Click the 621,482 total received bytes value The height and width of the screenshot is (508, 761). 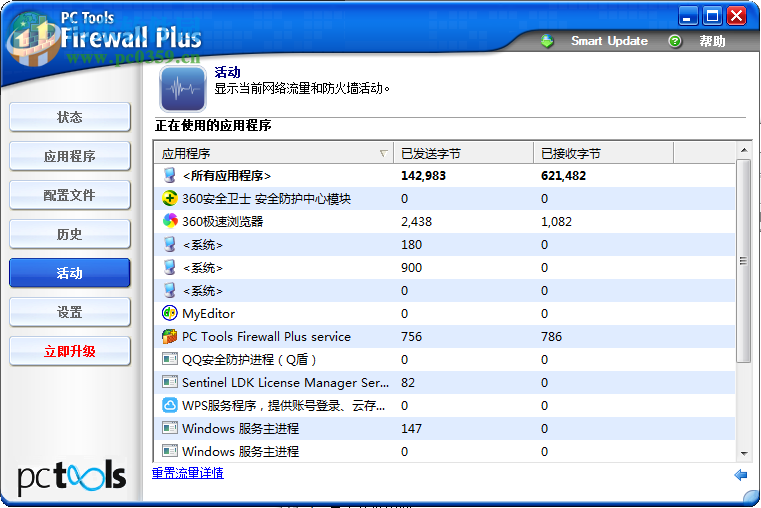(563, 176)
